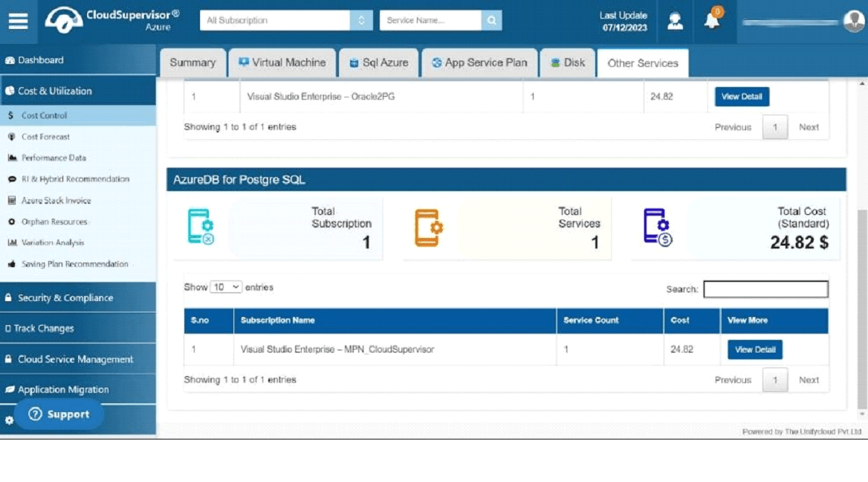Click Next under the AzureDB Postgre table
868x482 pixels.
coord(809,380)
